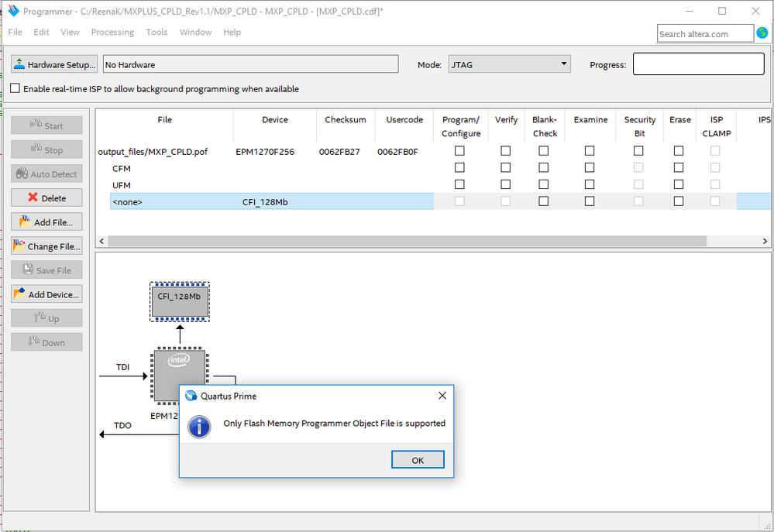Open the Mode JTAG dropdown
Image resolution: width=774 pixels, height=532 pixels.
[509, 65]
